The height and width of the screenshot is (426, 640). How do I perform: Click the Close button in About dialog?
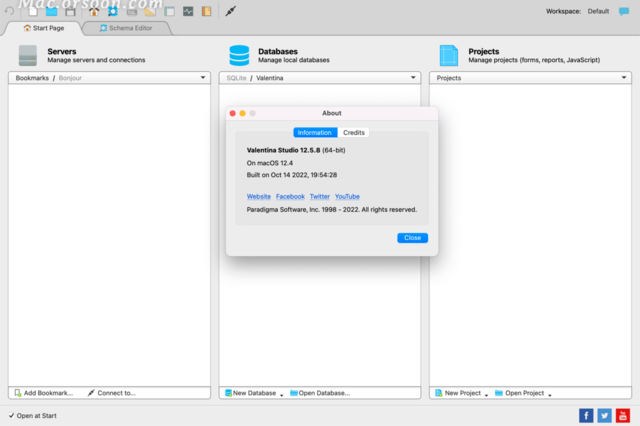coord(412,238)
